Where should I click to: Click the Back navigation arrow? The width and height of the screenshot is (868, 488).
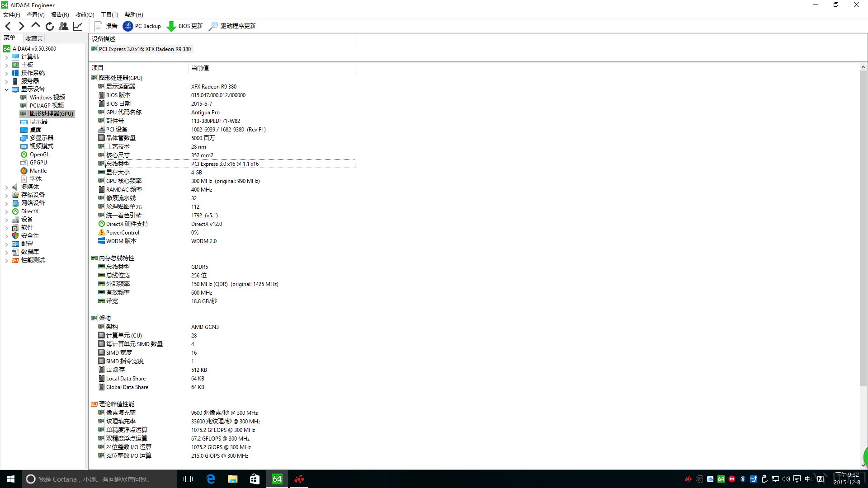click(8, 26)
